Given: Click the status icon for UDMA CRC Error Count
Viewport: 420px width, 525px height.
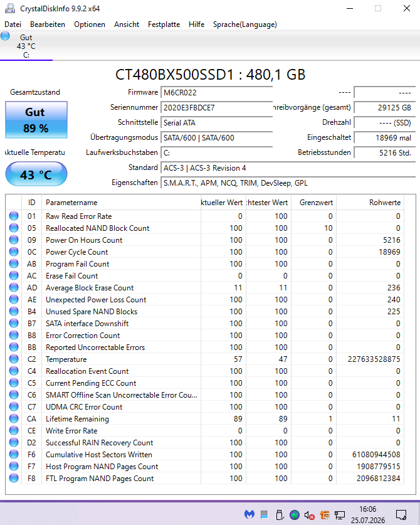Looking at the screenshot, I should [x=14, y=407].
